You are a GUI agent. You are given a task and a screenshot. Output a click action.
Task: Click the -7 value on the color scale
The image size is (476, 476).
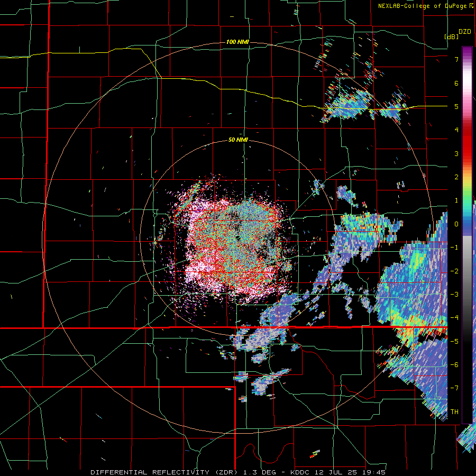point(454,388)
